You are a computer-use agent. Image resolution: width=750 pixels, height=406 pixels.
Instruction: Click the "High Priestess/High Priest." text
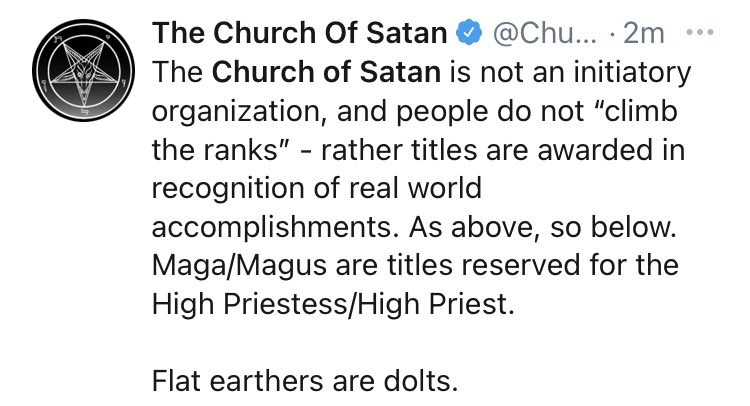(x=333, y=306)
